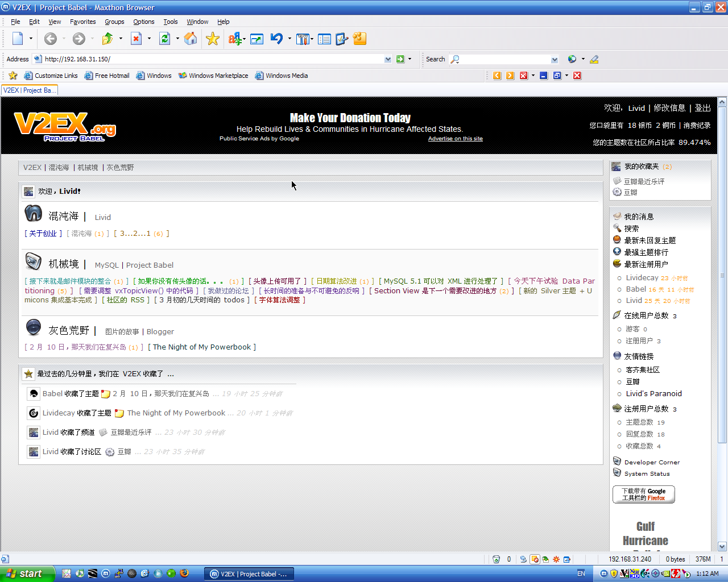This screenshot has height=582, width=728.
Task: Expand the address bar URL dropdown
Action: [388, 59]
